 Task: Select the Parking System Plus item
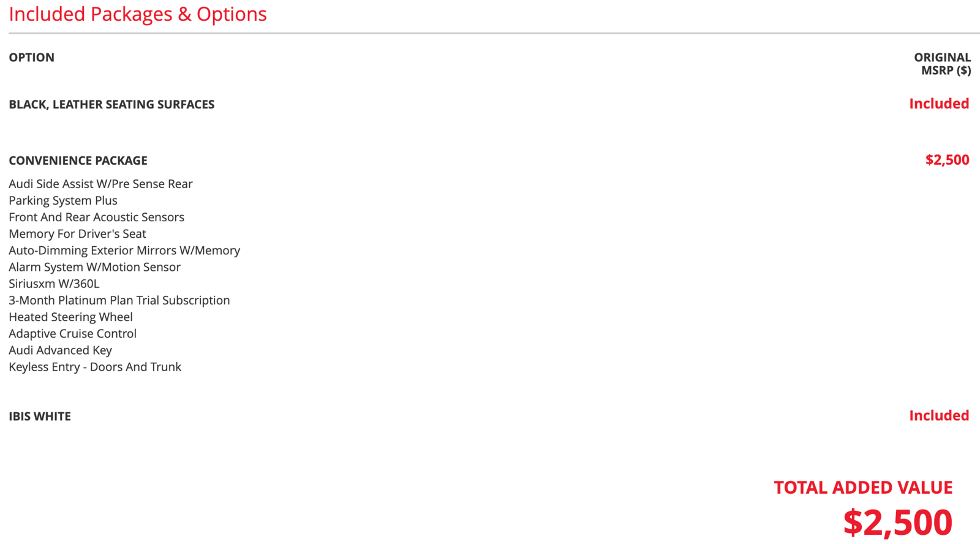(63, 200)
